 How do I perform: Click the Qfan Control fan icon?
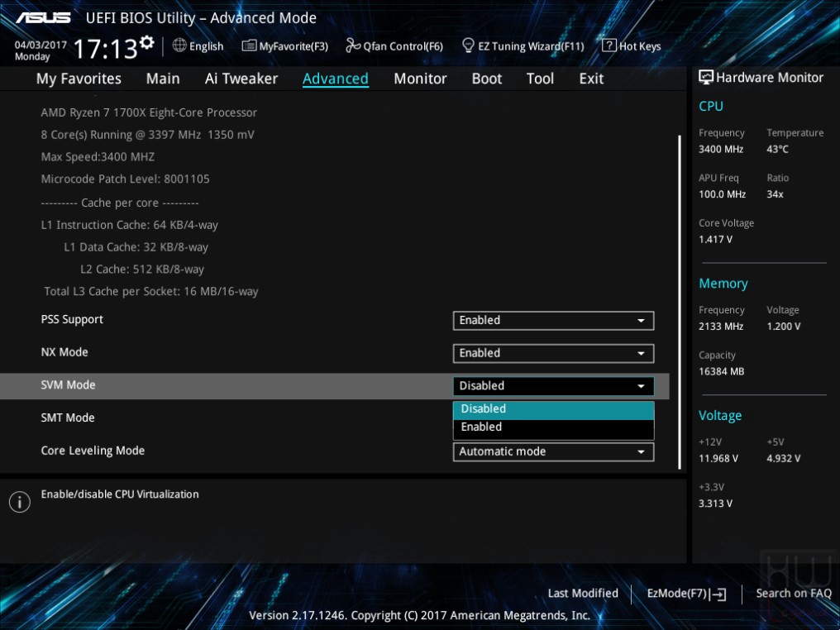pyautogui.click(x=353, y=45)
